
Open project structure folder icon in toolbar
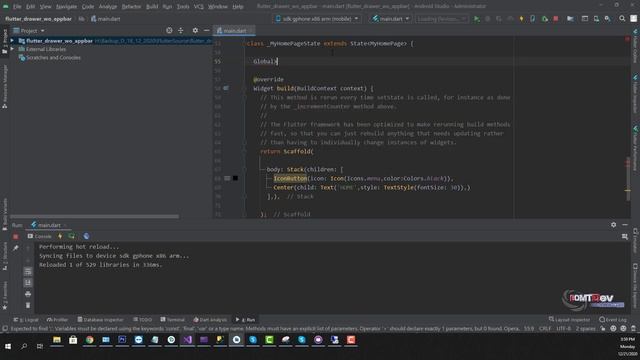[570, 19]
